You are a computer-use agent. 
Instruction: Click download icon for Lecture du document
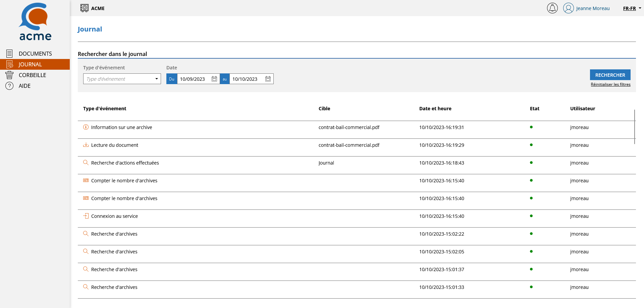tap(86, 145)
